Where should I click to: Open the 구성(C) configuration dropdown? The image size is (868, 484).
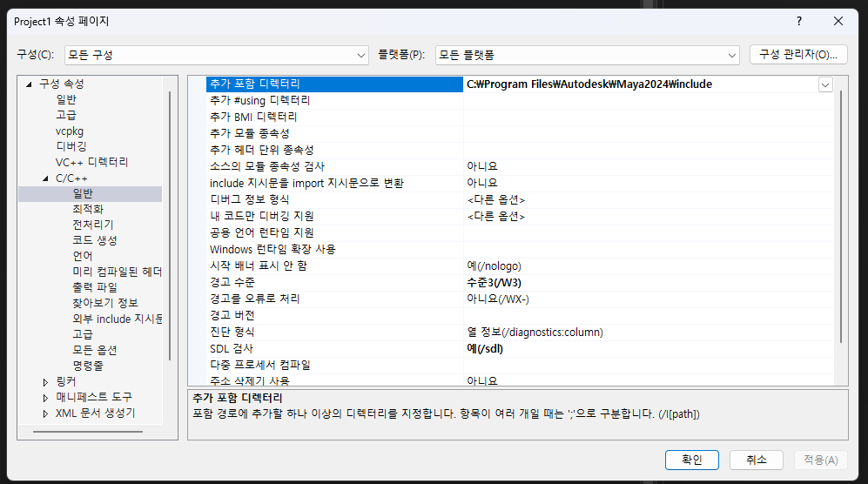tap(217, 56)
